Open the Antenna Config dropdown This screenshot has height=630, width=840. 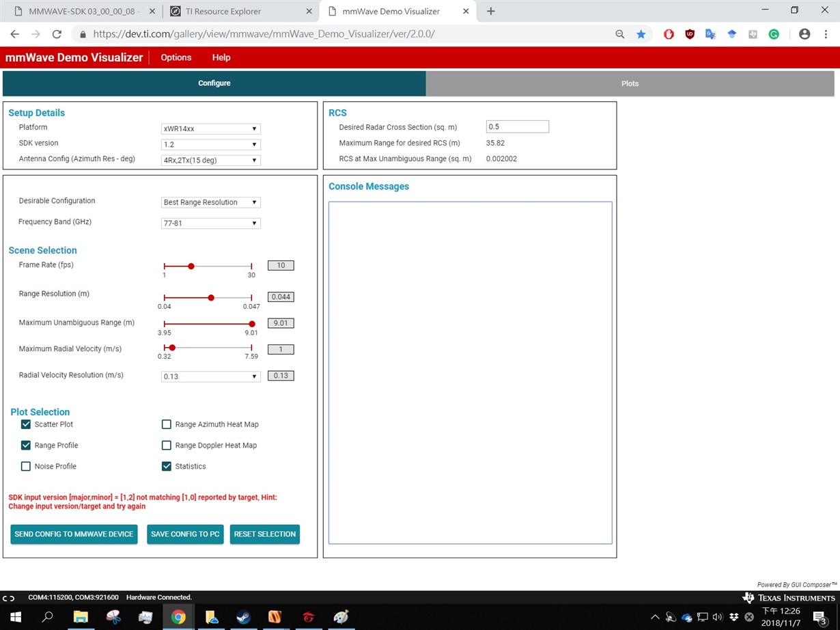[211, 161]
